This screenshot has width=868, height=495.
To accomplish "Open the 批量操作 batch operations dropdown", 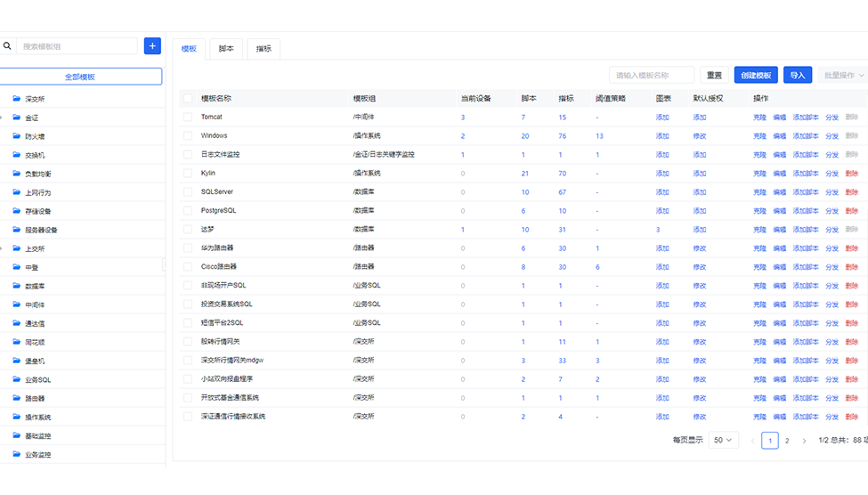I will click(842, 75).
